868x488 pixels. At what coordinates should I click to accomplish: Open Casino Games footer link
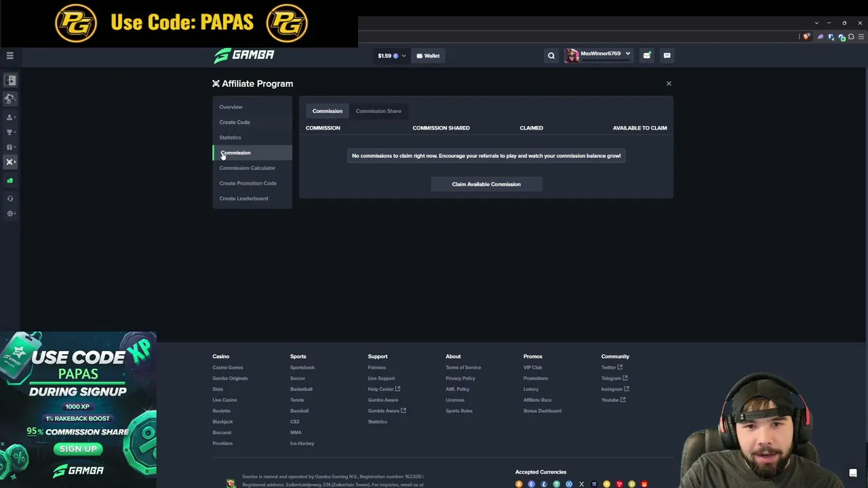click(x=228, y=367)
